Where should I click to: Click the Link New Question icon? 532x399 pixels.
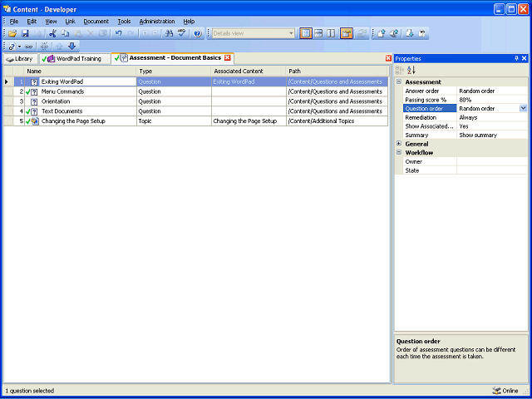click(12, 47)
